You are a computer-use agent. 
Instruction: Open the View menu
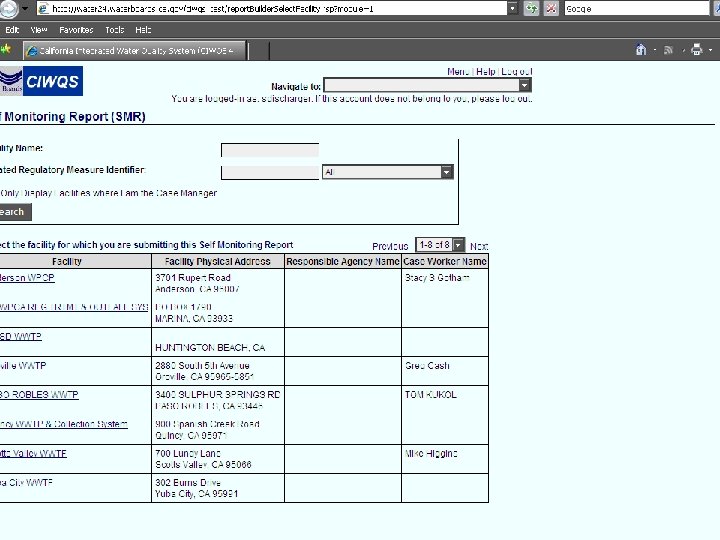pos(39,30)
